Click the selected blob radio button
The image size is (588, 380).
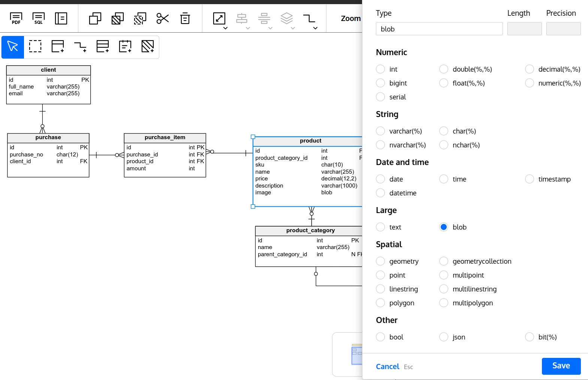pos(444,227)
